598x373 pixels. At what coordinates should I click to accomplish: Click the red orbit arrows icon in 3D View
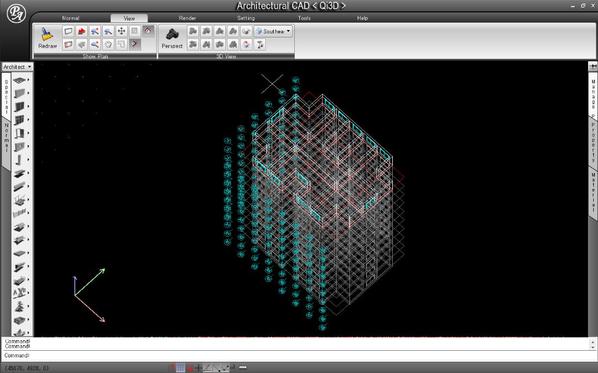246,44
